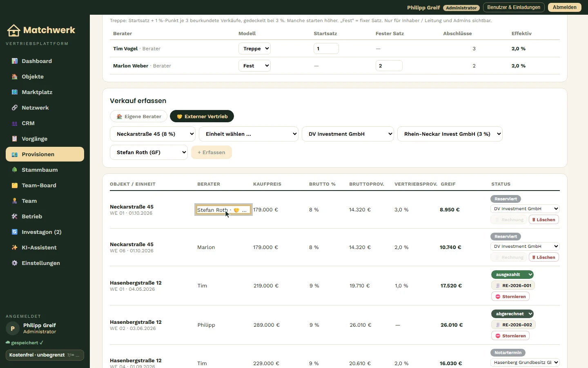Open the Team menu item
The width and height of the screenshot is (588, 368).
[45, 201]
